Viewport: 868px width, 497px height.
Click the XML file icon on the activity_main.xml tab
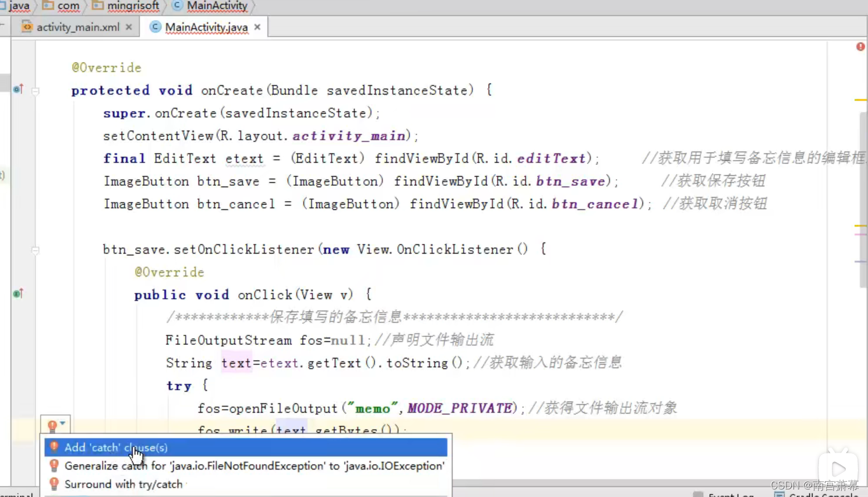click(x=27, y=27)
